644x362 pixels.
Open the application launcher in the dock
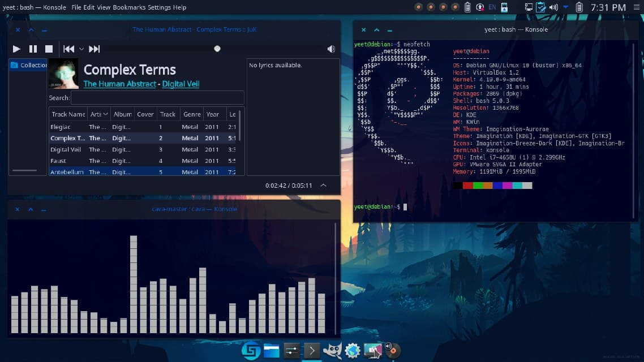(251, 351)
